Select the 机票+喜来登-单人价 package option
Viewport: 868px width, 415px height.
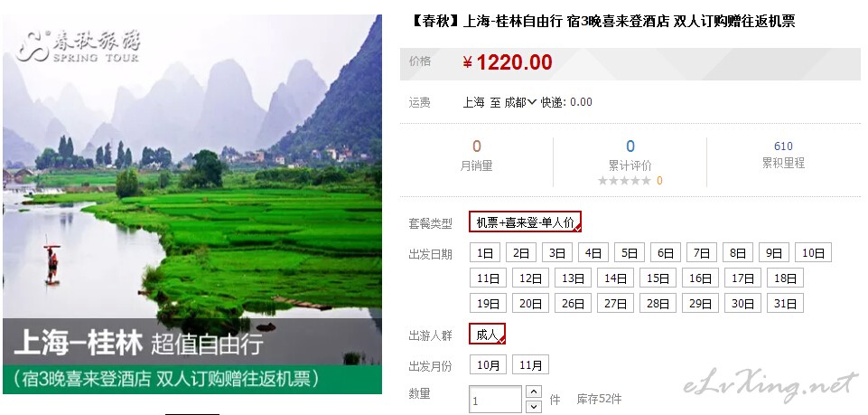pyautogui.click(x=526, y=222)
